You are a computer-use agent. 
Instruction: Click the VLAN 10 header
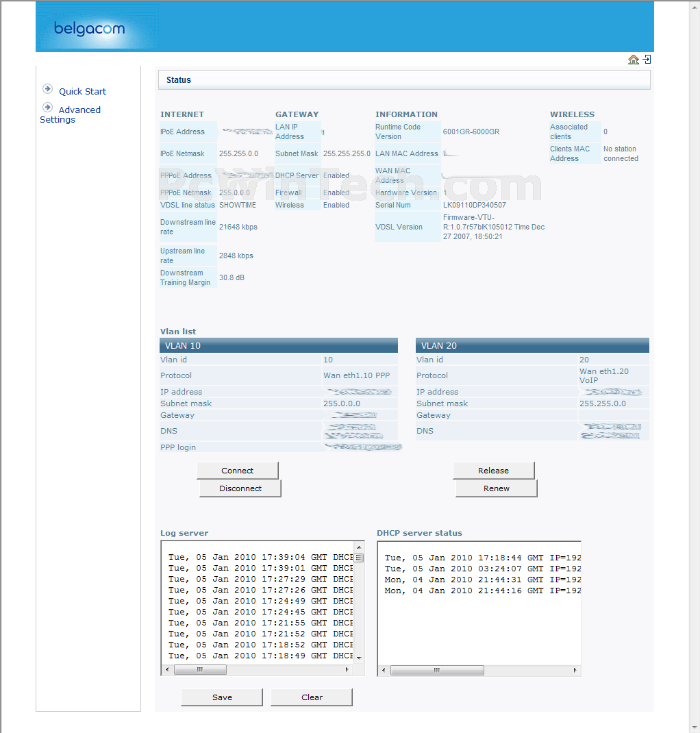pos(279,345)
